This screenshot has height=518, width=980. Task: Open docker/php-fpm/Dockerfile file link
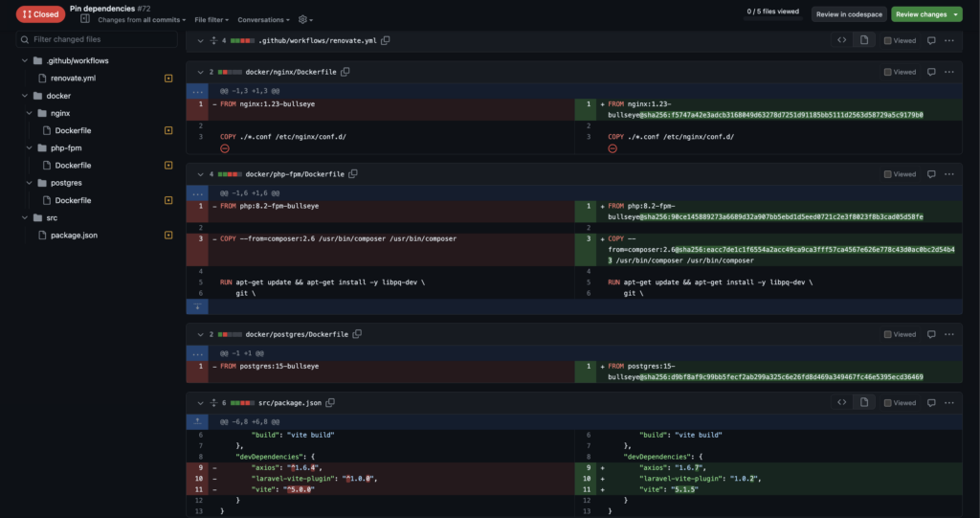pyautogui.click(x=295, y=174)
